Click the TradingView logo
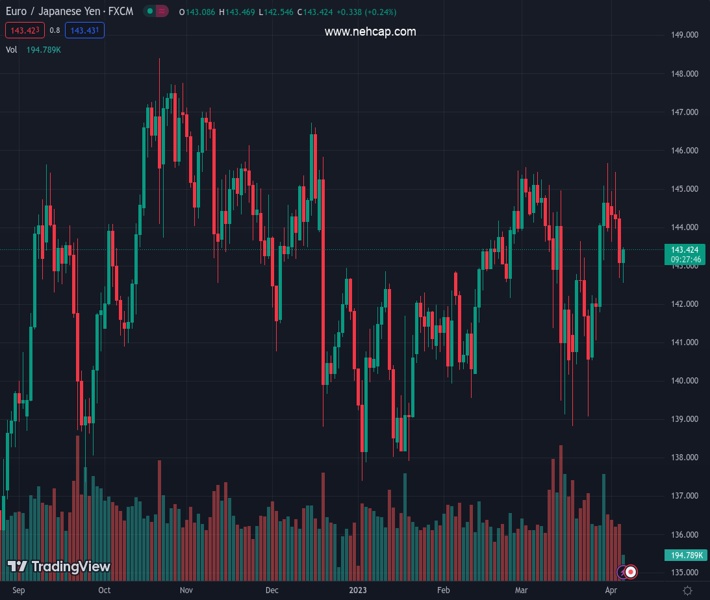710x600 pixels. pyautogui.click(x=58, y=566)
